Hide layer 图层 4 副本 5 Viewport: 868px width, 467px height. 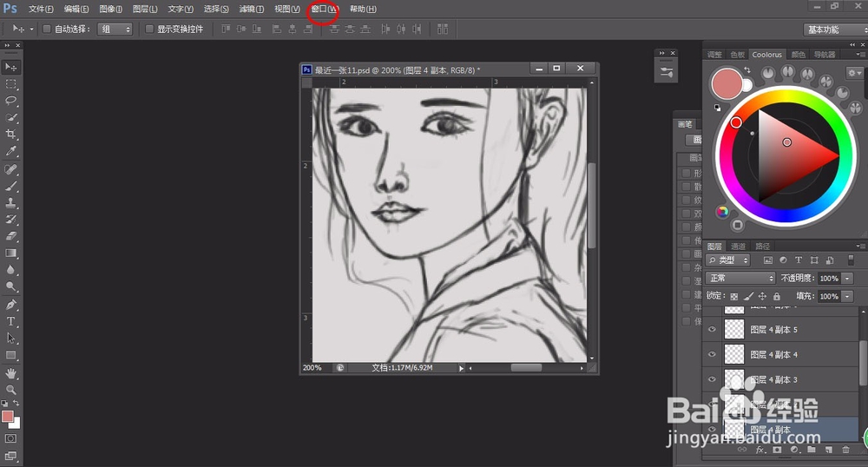click(x=713, y=329)
